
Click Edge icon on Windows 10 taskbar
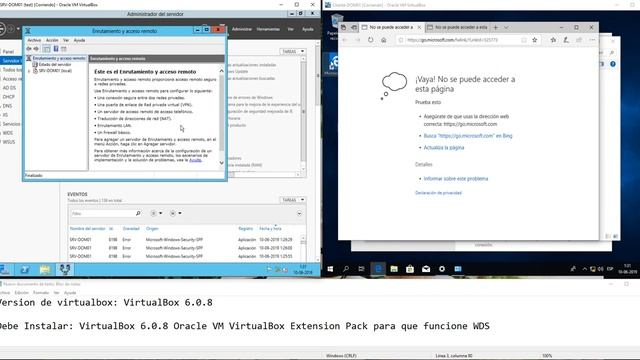click(378, 269)
